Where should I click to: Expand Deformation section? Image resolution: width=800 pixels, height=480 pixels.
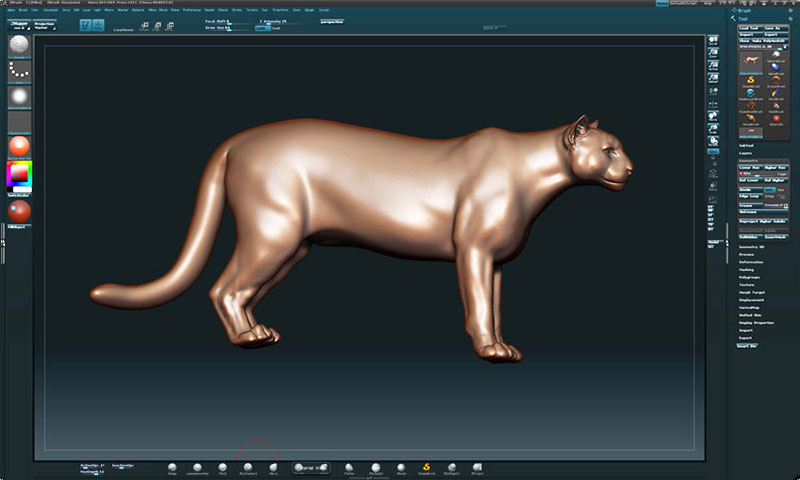point(751,262)
